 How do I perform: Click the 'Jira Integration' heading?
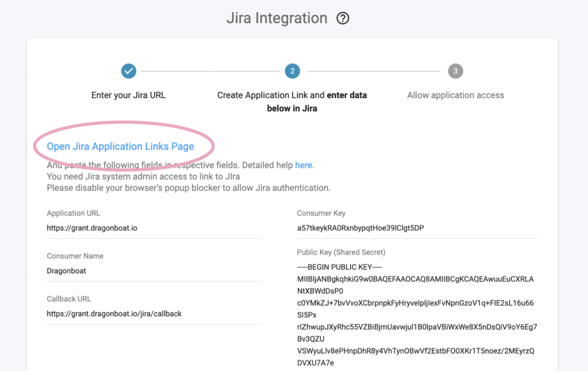coord(277,18)
